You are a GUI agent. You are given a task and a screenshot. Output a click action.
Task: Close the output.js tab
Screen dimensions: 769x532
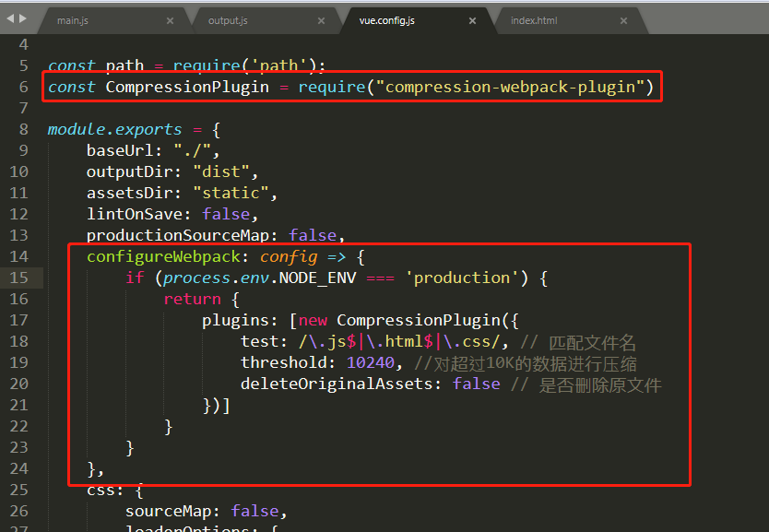[321, 20]
